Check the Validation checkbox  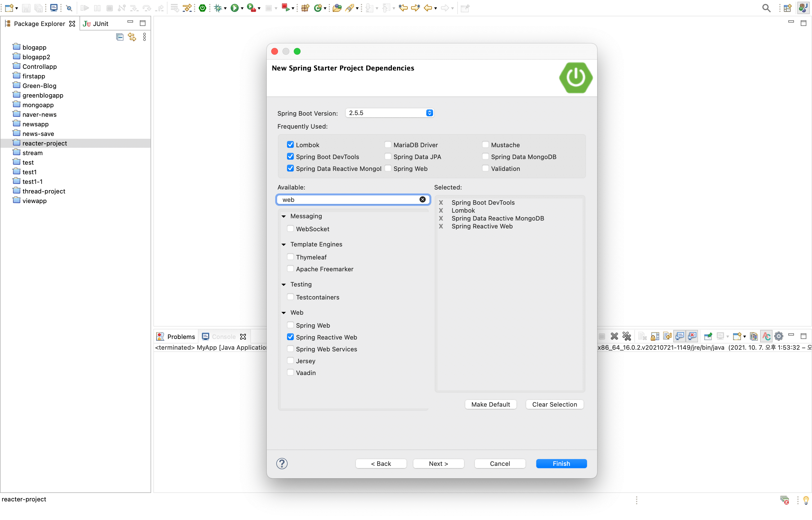click(x=486, y=168)
